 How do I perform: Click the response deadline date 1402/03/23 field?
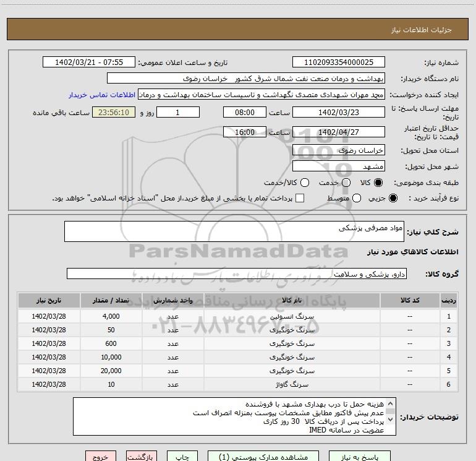point(339,112)
